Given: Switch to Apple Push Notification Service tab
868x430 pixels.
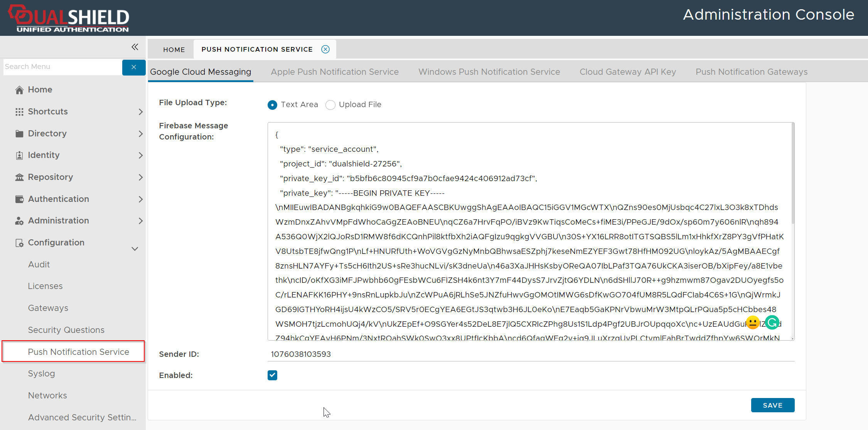Looking at the screenshot, I should (x=334, y=72).
